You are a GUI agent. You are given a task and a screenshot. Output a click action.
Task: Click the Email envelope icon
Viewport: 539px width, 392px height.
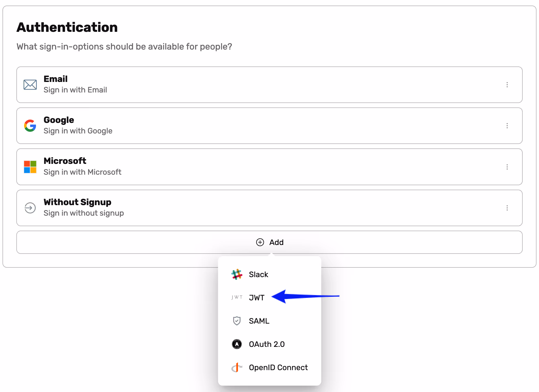tap(30, 85)
